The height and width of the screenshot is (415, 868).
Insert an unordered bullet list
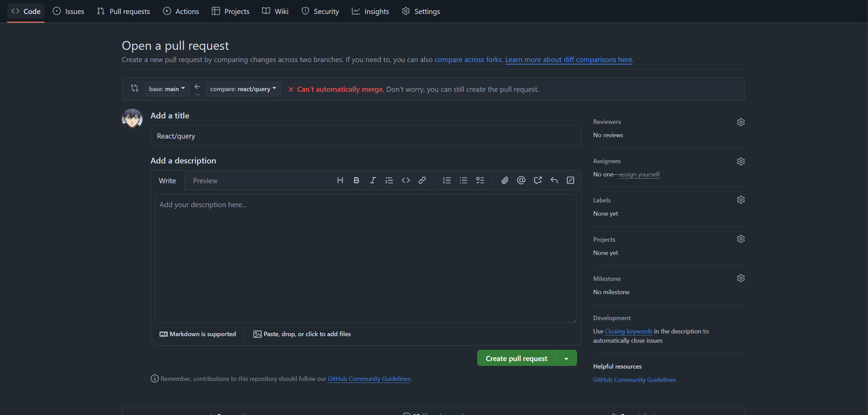tap(463, 180)
